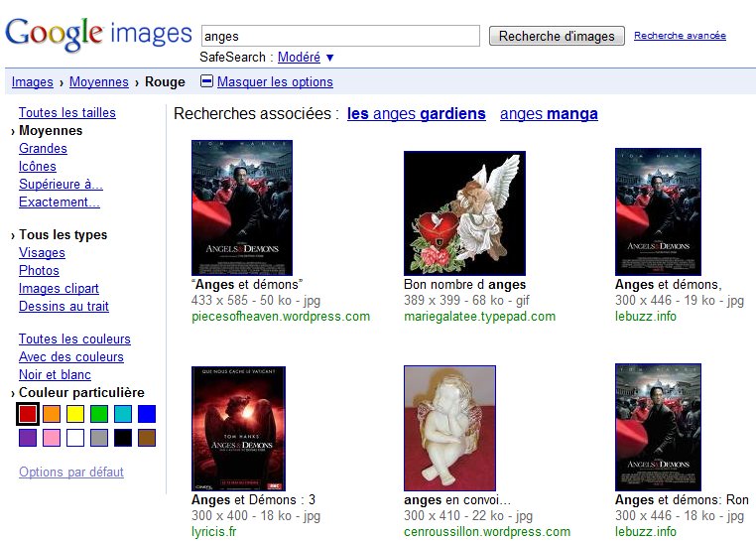This screenshot has width=756, height=542.
Task: Select Toutes les couleurs filter
Action: click(74, 339)
